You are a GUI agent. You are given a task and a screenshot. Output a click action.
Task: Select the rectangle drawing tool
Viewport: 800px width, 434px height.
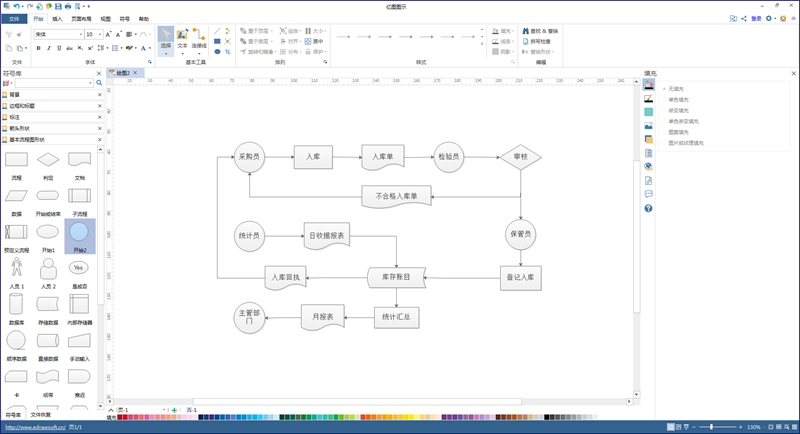coord(217,41)
